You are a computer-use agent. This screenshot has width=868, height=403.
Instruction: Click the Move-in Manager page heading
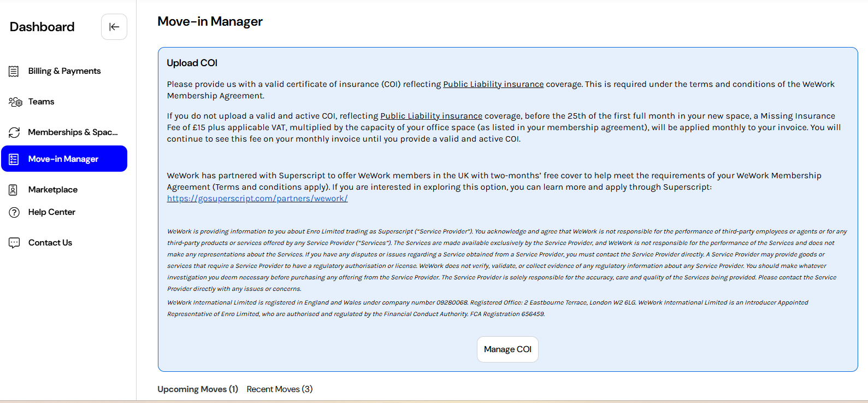pyautogui.click(x=210, y=21)
